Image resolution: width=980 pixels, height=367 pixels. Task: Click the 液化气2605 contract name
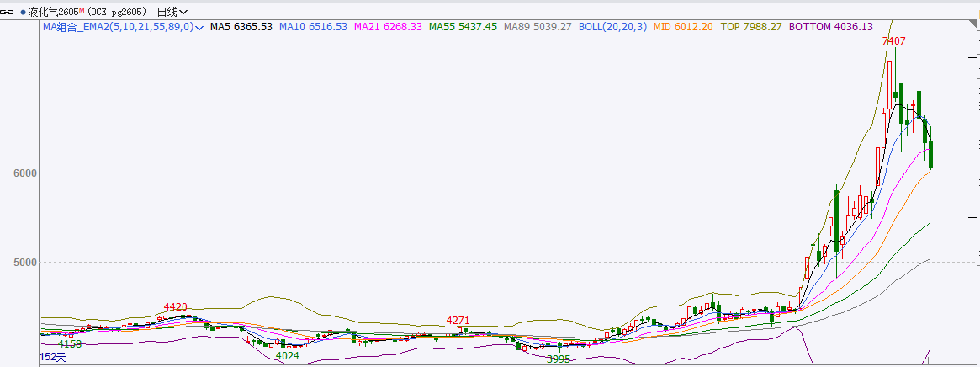pyautogui.click(x=53, y=12)
